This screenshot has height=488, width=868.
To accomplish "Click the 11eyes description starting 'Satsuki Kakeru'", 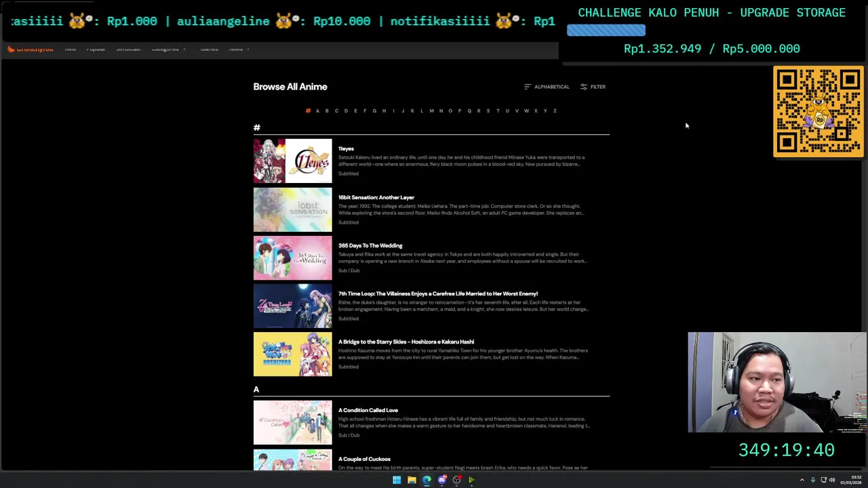I will tap(461, 161).
